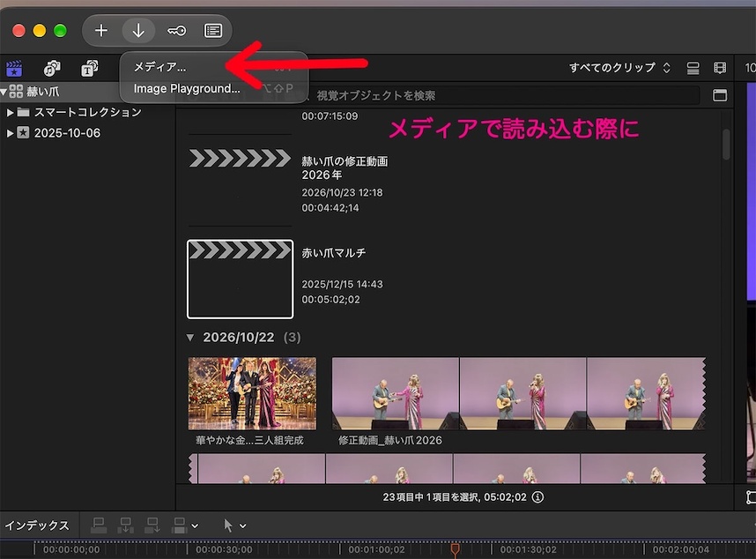Viewport: 756px width, 559px height.
Task: Select the 華やかな金...三人組完成 clip thumbnail
Action: point(252,393)
